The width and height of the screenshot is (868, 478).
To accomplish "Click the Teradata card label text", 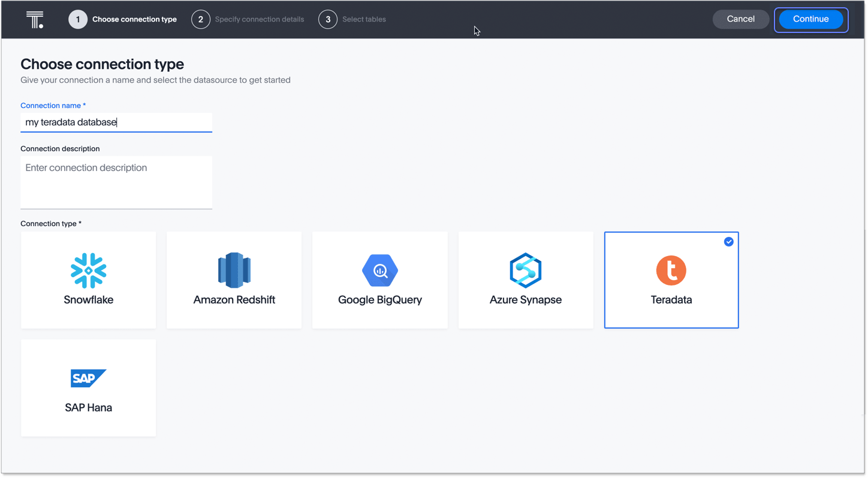I will [x=671, y=300].
